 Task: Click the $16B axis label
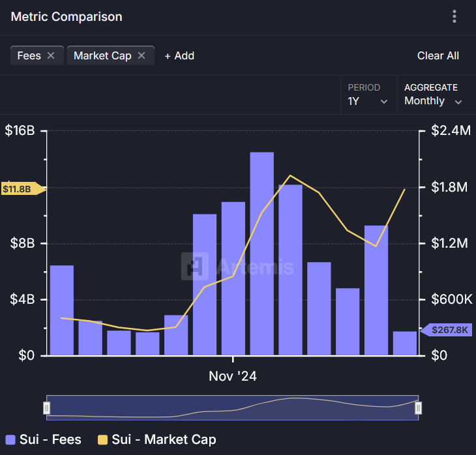(x=20, y=130)
